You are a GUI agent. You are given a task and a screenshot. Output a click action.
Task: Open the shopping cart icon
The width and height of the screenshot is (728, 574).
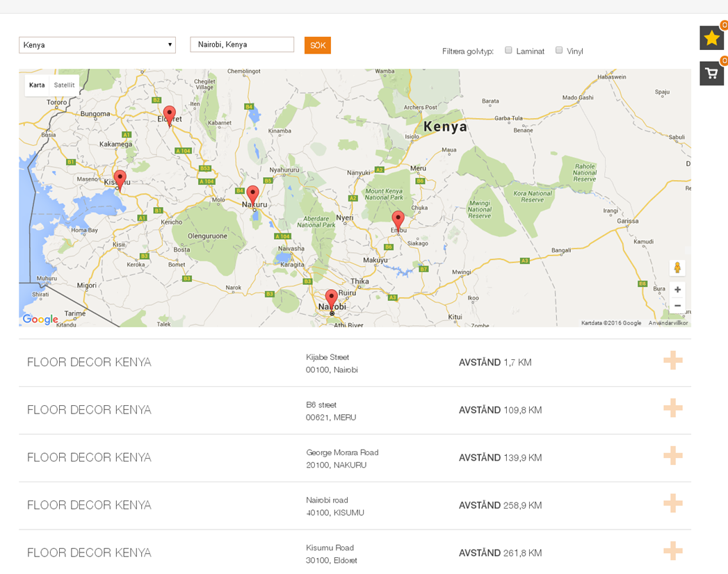(711, 74)
